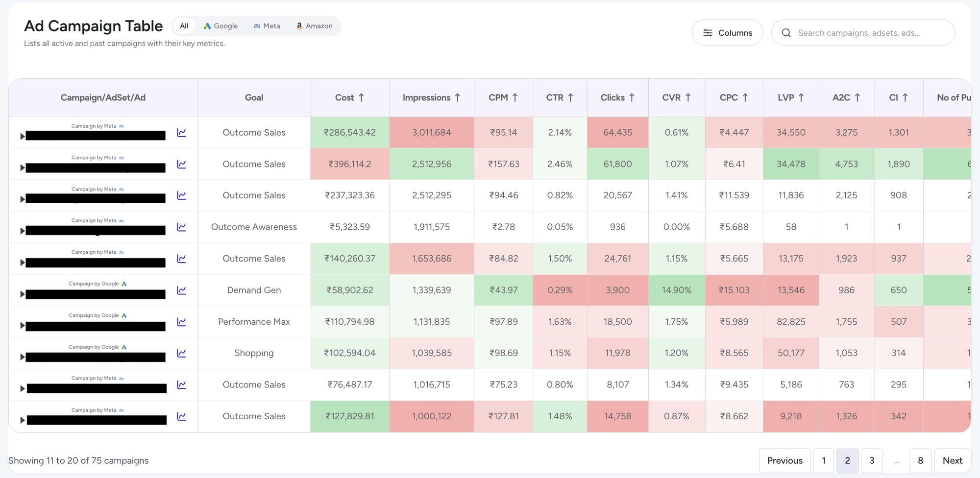This screenshot has height=478, width=980.
Task: Expand the first Meta campaign row
Action: (22, 136)
